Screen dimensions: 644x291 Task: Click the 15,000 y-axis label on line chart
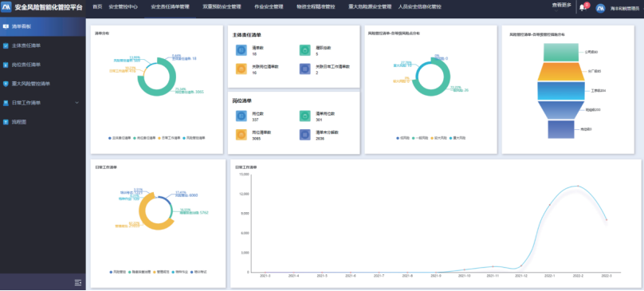(x=244, y=175)
